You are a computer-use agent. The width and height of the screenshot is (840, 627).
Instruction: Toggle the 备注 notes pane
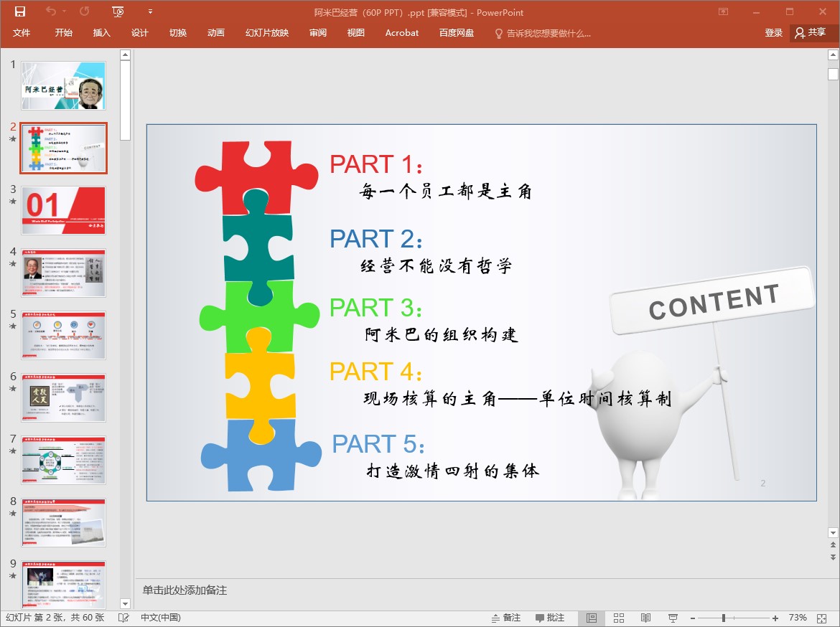coord(505,618)
